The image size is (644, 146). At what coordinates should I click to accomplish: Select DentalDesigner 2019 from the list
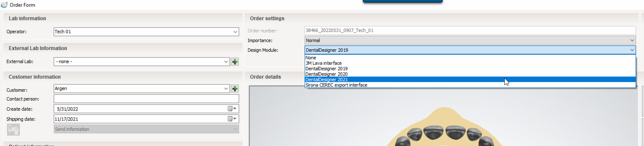tap(470, 69)
